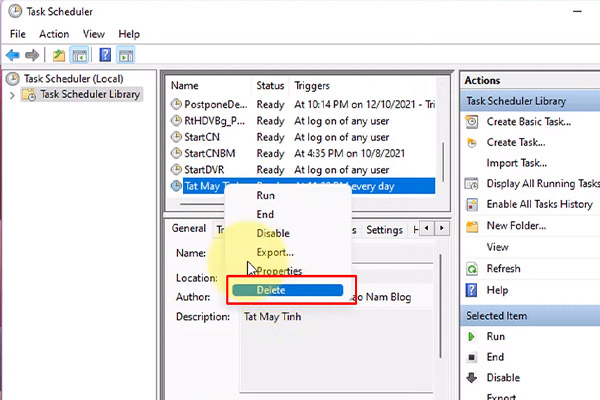Viewport: 600px width, 400px height.
Task: Open the View submenu in Actions pane
Action: pos(497,247)
